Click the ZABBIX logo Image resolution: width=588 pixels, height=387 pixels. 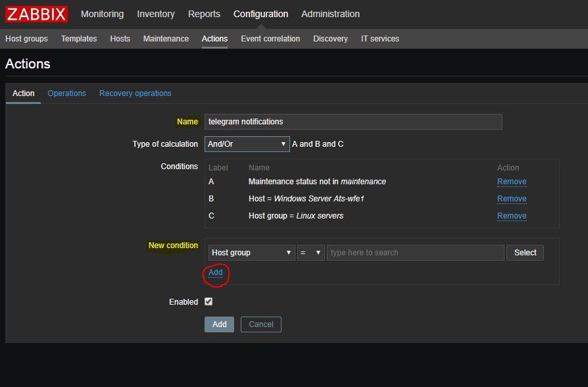37,14
